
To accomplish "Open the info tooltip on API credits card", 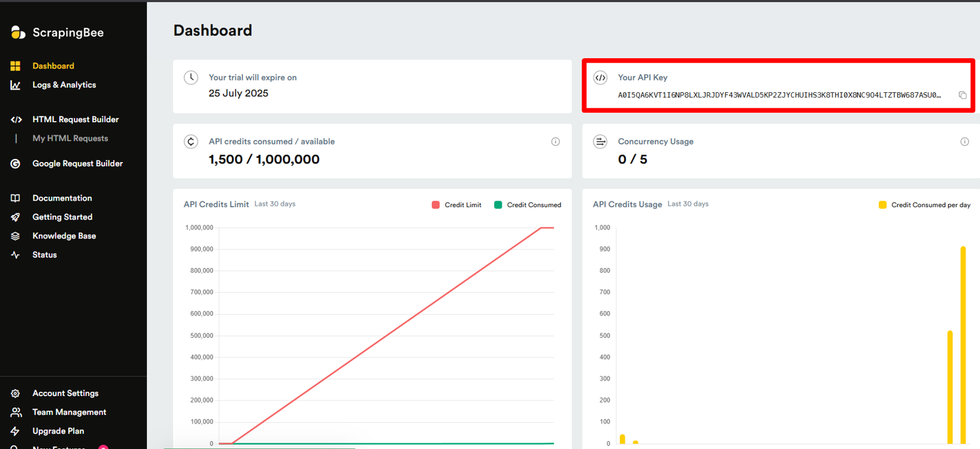I will click(555, 141).
